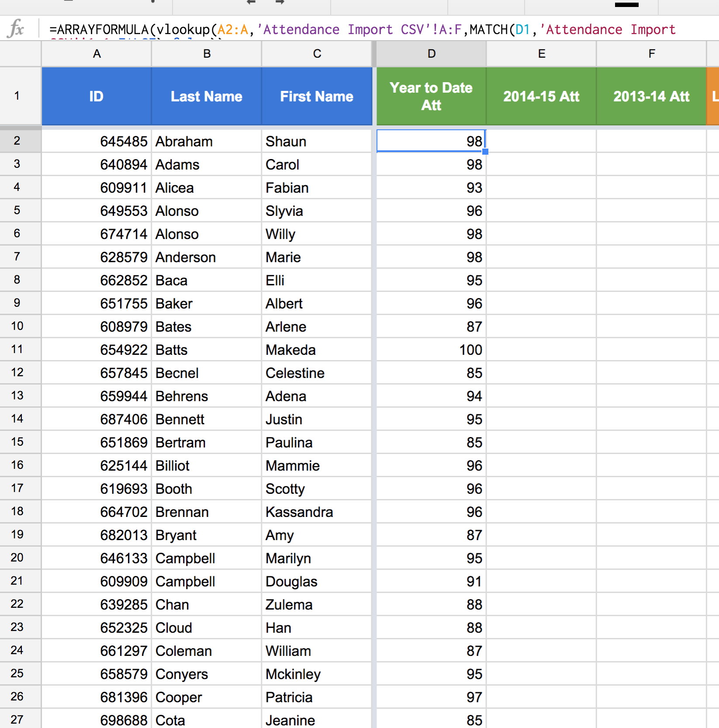This screenshot has width=719, height=728.
Task: Click the Year to Date Att header
Action: 431,96
